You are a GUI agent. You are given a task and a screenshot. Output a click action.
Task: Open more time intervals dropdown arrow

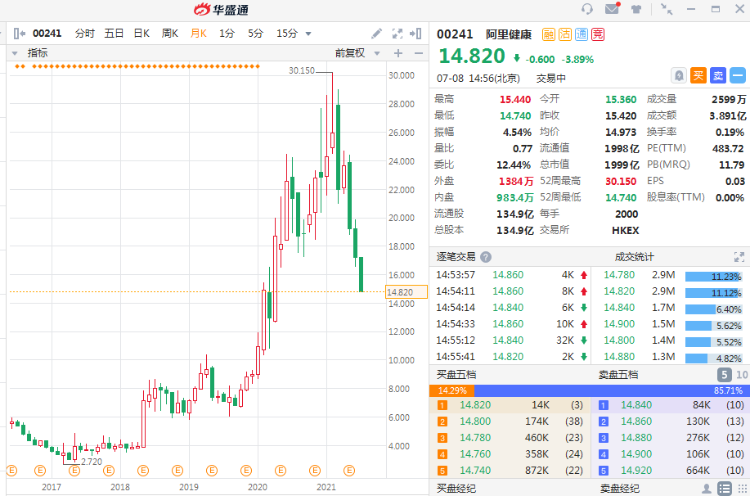tap(309, 34)
